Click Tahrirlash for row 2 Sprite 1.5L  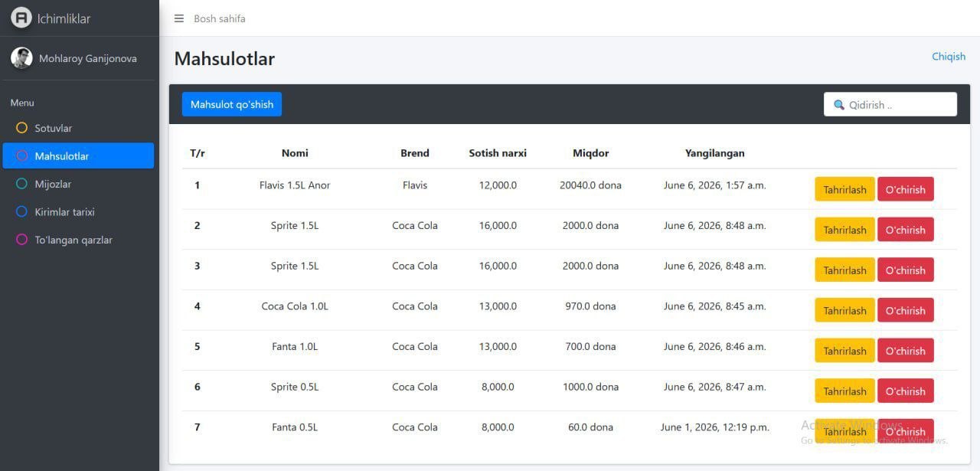pyautogui.click(x=844, y=230)
